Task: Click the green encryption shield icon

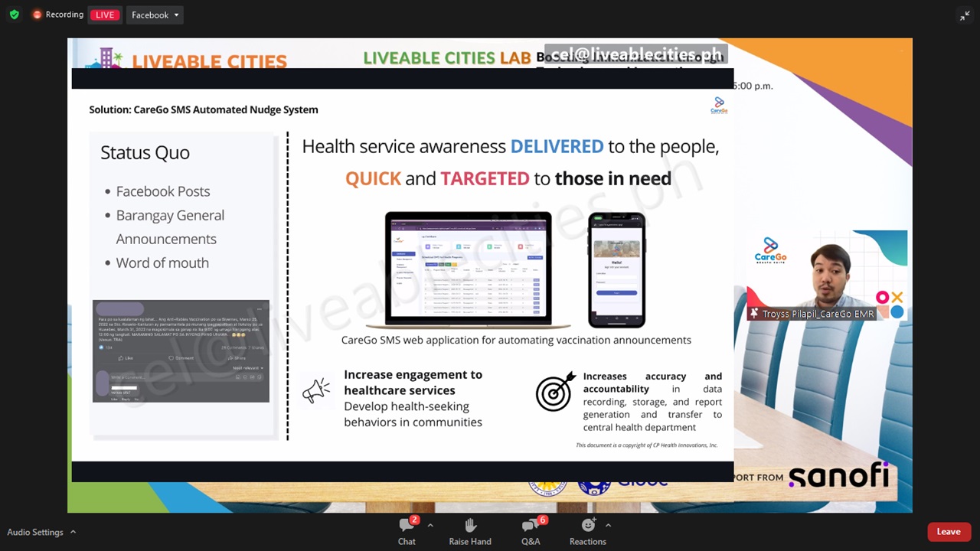Action: tap(15, 15)
